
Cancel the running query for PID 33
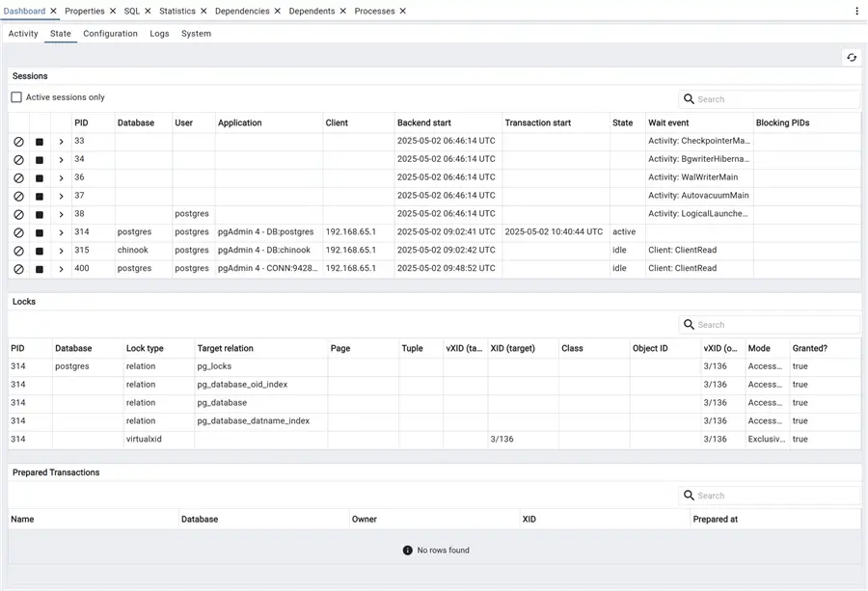[18, 141]
